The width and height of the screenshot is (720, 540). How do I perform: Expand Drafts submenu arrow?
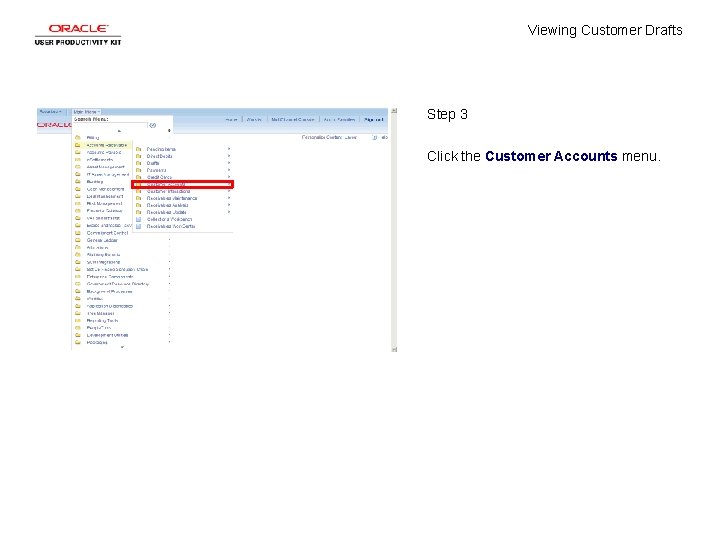click(229, 163)
